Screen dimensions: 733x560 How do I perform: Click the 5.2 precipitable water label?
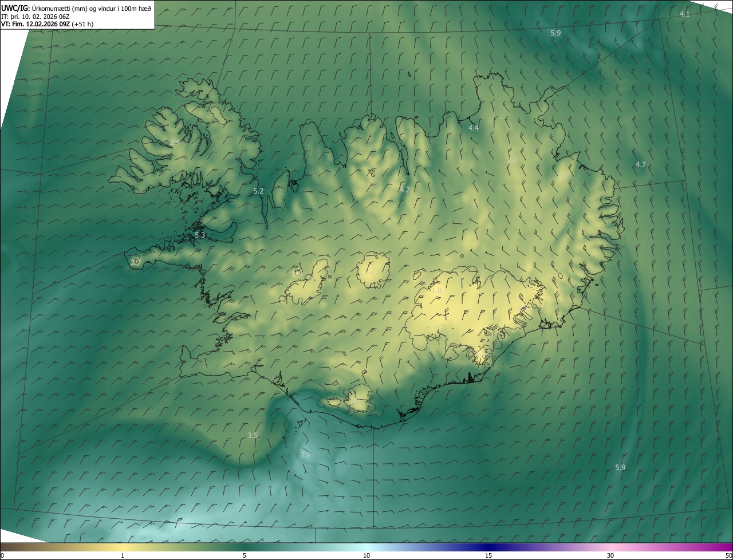tap(258, 191)
